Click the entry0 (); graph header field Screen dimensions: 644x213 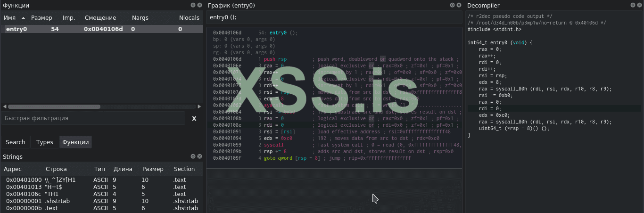click(334, 17)
